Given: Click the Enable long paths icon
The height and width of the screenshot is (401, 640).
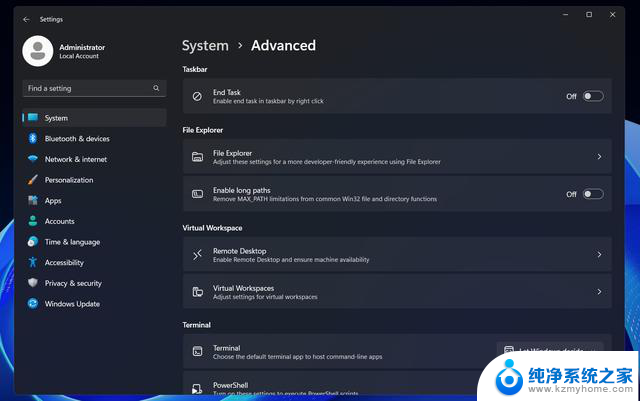Looking at the screenshot, I should tap(198, 194).
